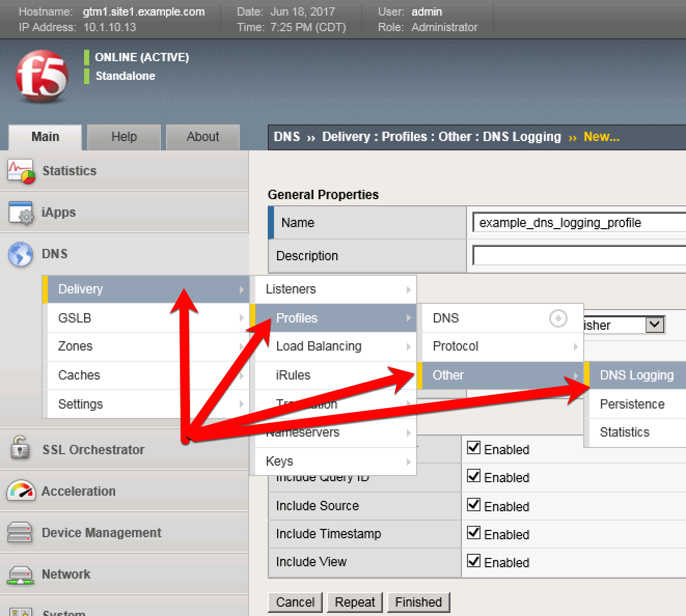
Task: Click the Device Management server icon
Action: 20,533
